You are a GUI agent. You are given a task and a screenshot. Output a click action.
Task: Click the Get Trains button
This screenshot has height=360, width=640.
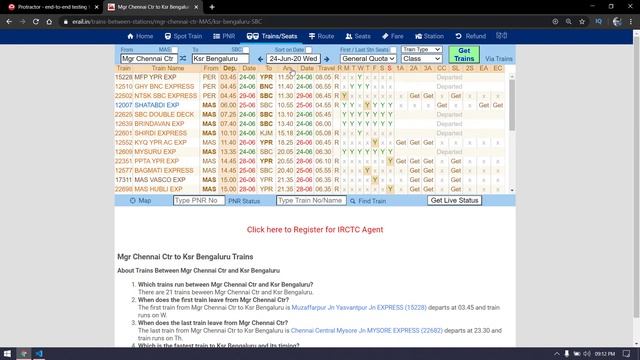click(x=464, y=54)
